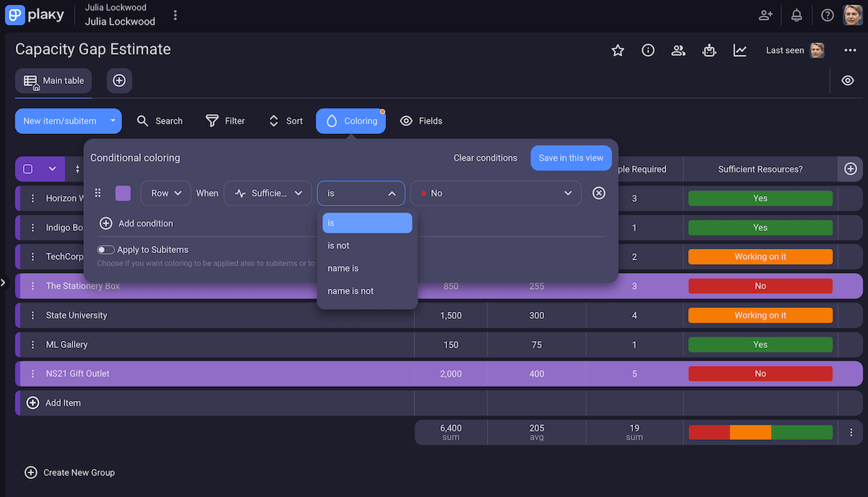
Task: Toggle the board eye visibility icon
Action: [847, 80]
